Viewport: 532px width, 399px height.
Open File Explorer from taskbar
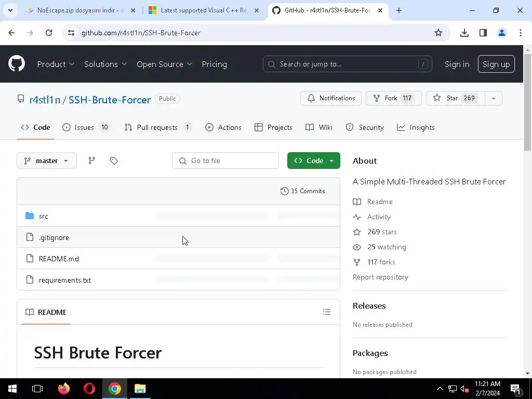140,389
